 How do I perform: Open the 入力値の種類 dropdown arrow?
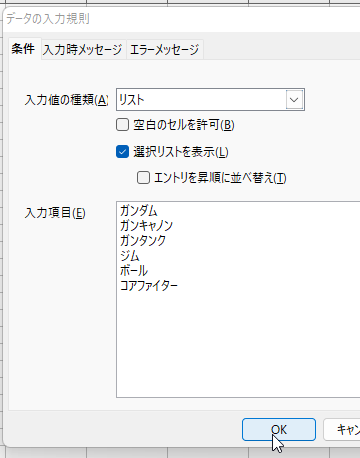[294, 99]
